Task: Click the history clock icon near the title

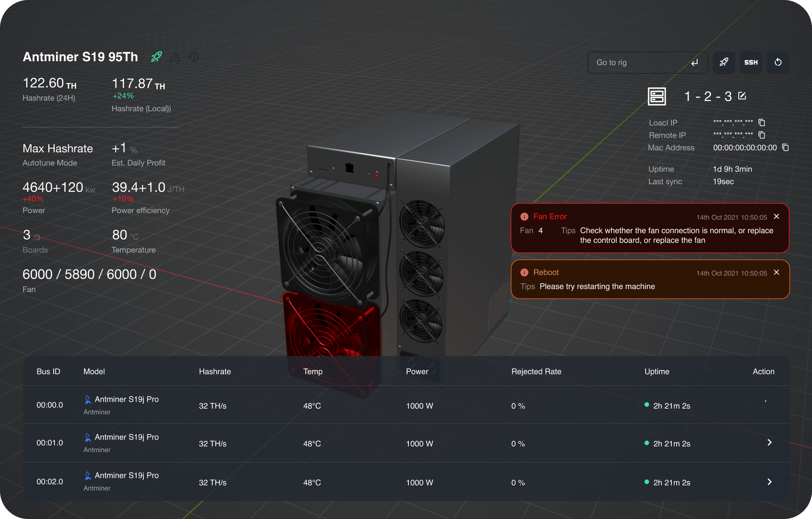Action: point(194,57)
